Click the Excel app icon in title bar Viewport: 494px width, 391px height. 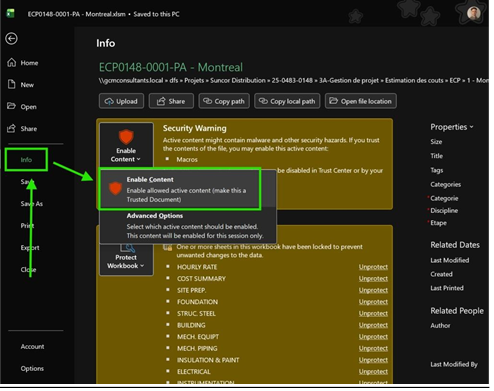(x=11, y=14)
